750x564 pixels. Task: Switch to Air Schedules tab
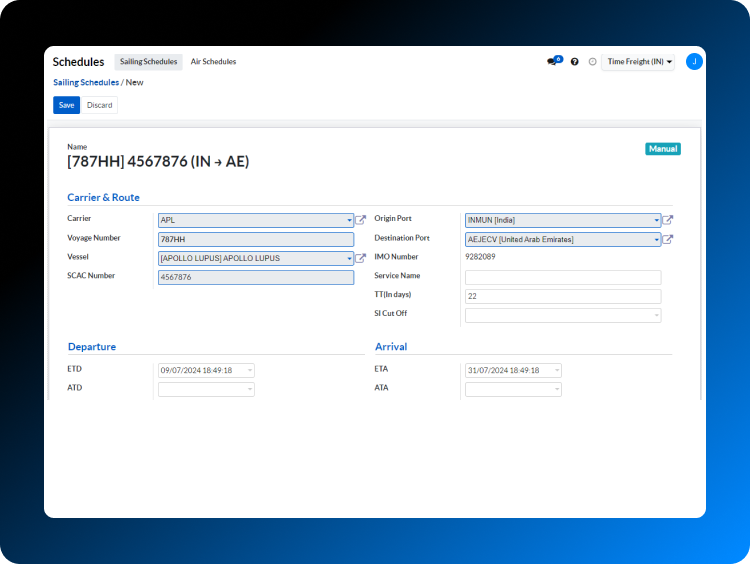pyautogui.click(x=213, y=62)
